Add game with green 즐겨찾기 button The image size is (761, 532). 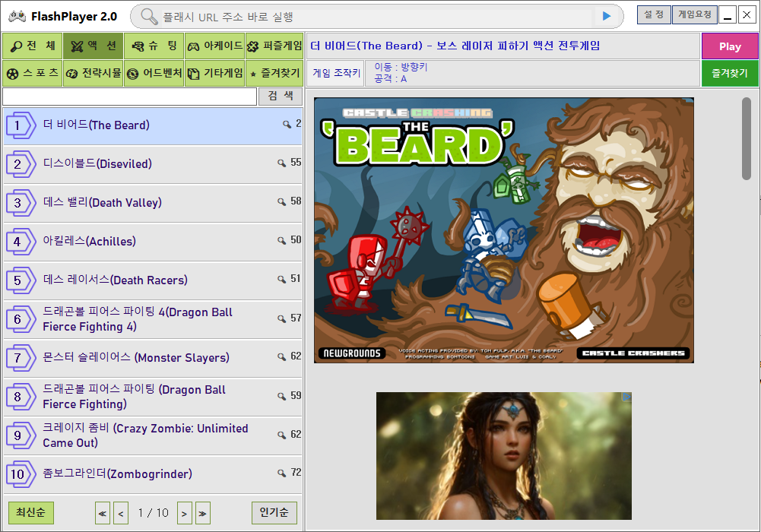[x=730, y=74]
